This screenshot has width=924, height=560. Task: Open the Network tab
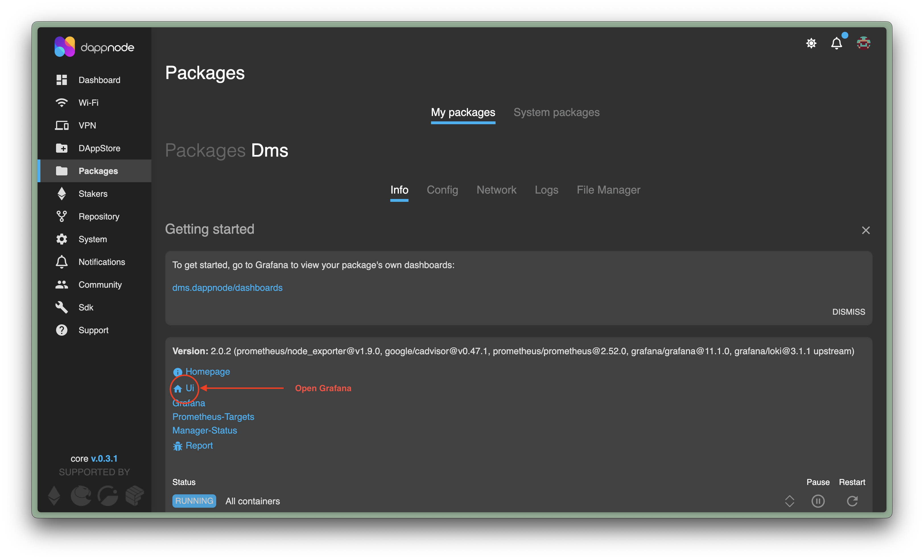(x=496, y=190)
